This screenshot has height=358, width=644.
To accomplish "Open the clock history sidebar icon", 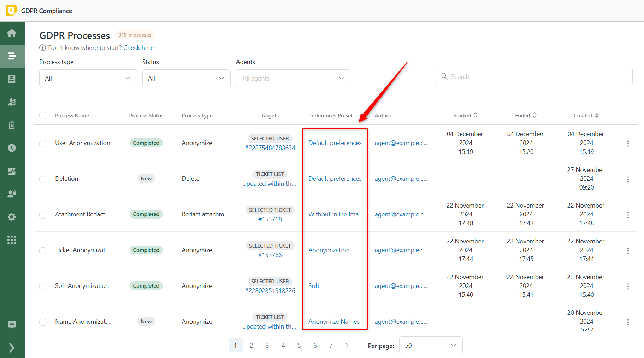I will [x=12, y=148].
